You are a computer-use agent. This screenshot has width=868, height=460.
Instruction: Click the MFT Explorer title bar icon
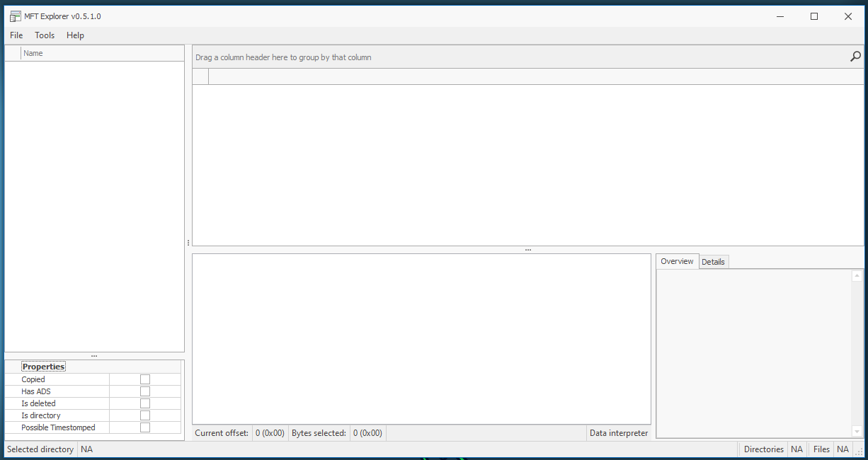[x=15, y=16]
